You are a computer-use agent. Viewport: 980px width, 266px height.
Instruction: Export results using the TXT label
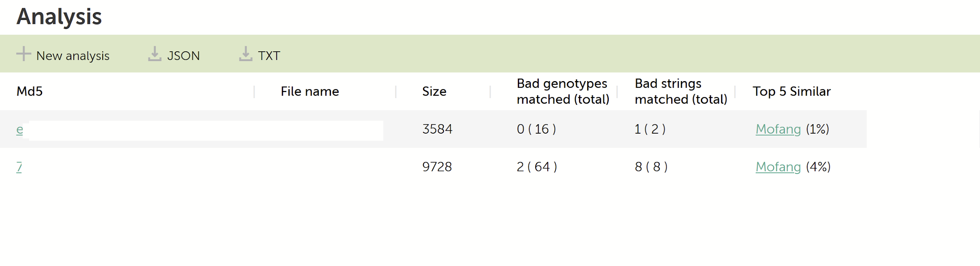click(x=269, y=56)
